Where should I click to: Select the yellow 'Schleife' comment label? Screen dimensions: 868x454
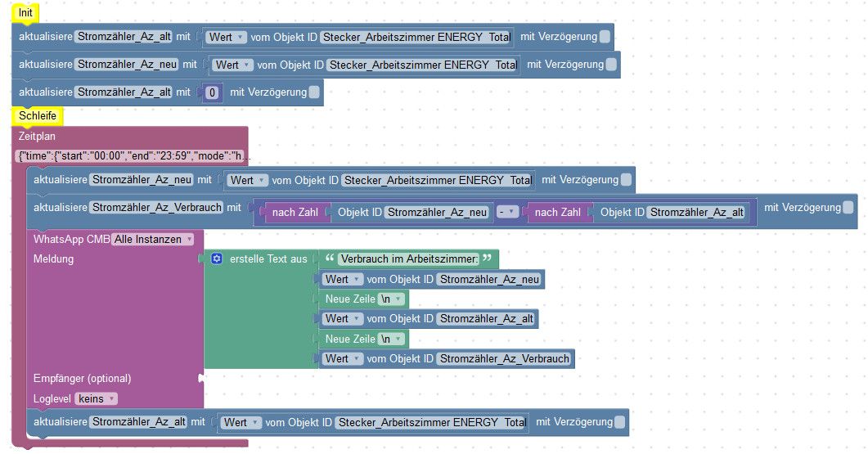(x=37, y=115)
